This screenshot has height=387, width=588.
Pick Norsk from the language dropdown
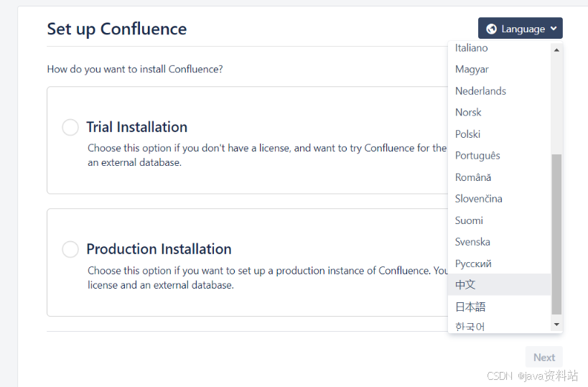tap(468, 113)
